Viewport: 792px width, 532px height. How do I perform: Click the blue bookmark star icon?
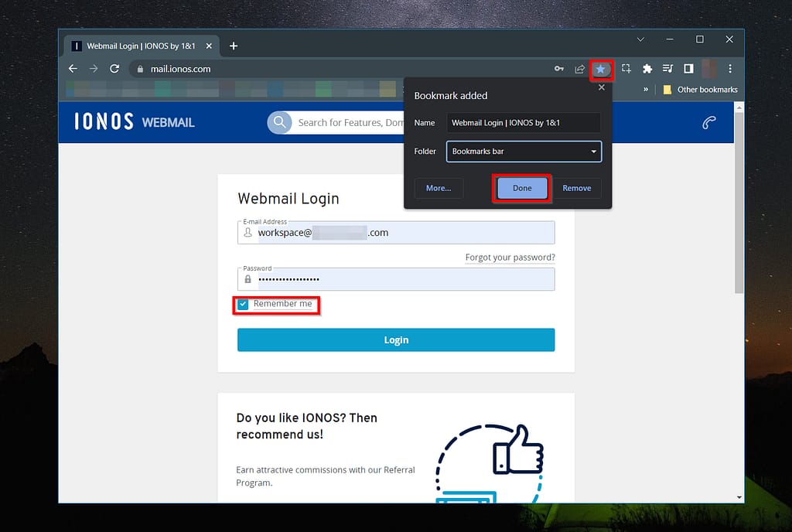tap(600, 69)
